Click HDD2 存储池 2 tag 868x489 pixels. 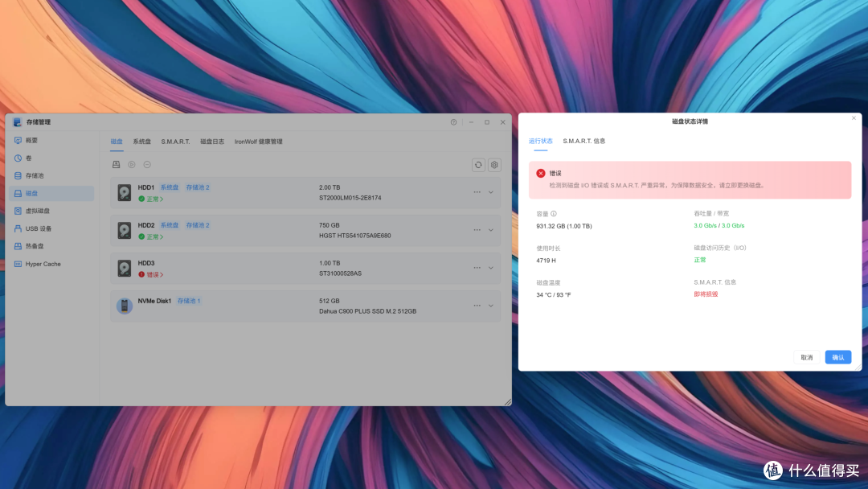click(198, 225)
